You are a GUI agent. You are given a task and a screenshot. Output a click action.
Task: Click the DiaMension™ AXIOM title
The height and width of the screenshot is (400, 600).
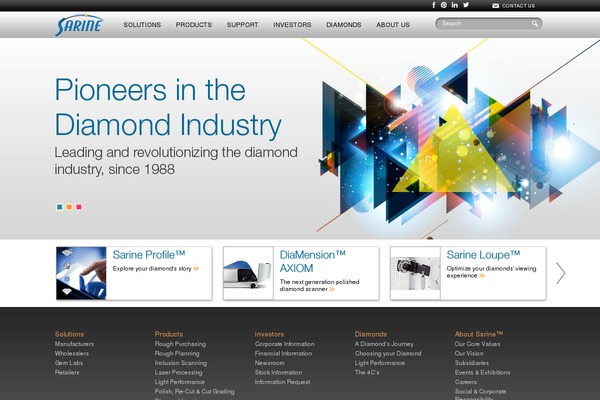[313, 261]
